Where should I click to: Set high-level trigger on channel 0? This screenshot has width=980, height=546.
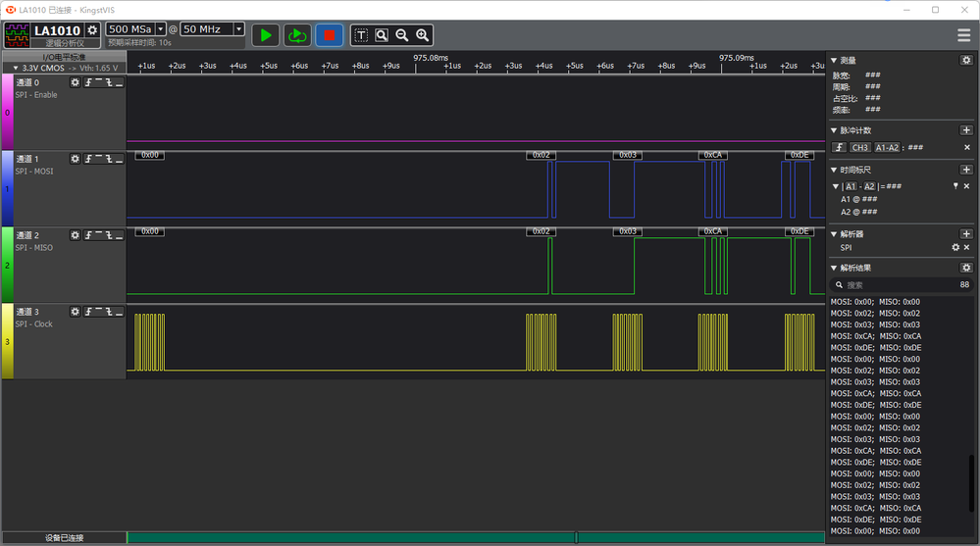[99, 82]
